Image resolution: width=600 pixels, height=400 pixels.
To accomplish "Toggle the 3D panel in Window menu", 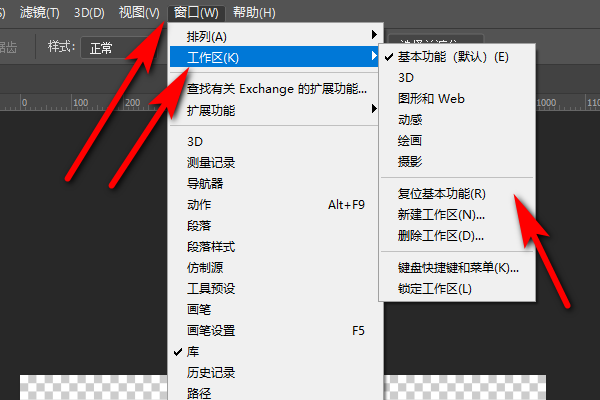I will point(275,142).
